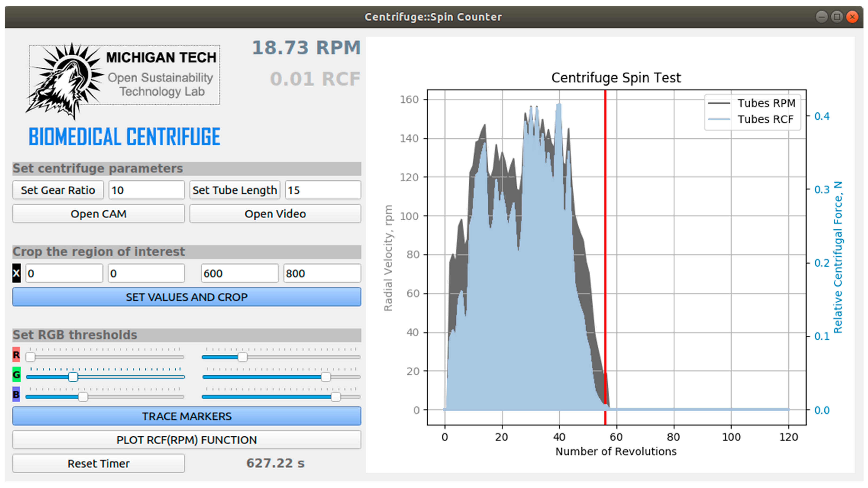Open CAM video source

(98, 214)
